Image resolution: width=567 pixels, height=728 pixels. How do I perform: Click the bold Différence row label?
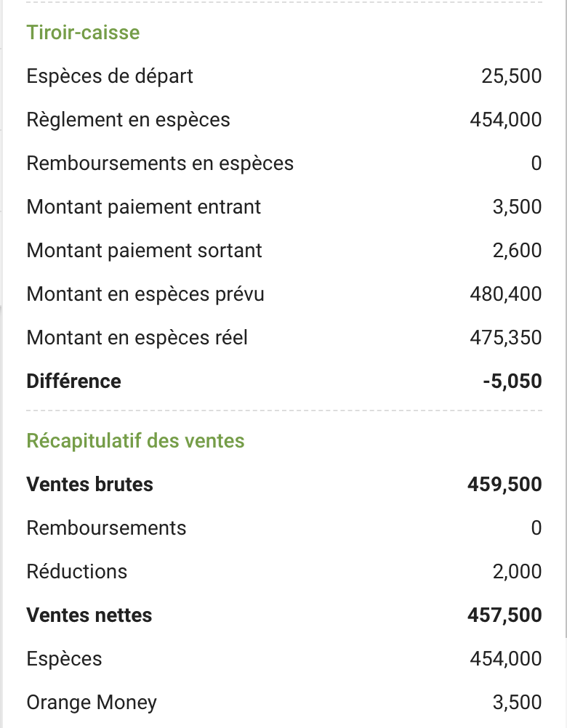click(x=73, y=381)
